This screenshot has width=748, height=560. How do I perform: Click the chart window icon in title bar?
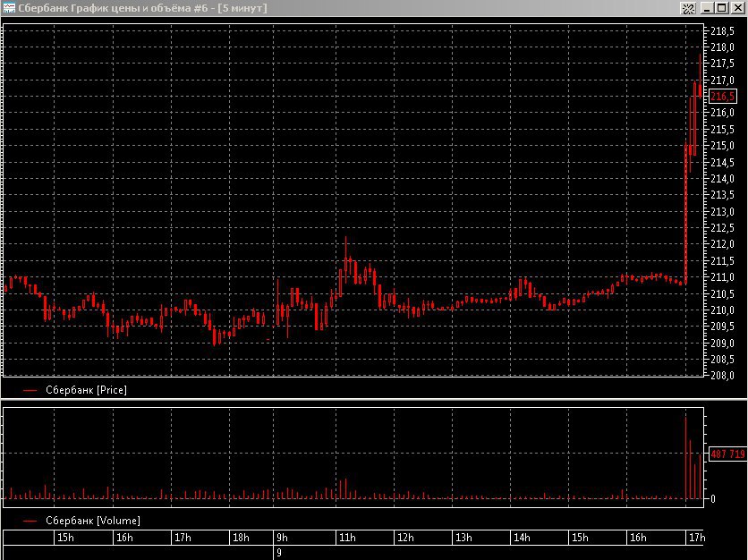click(x=9, y=8)
